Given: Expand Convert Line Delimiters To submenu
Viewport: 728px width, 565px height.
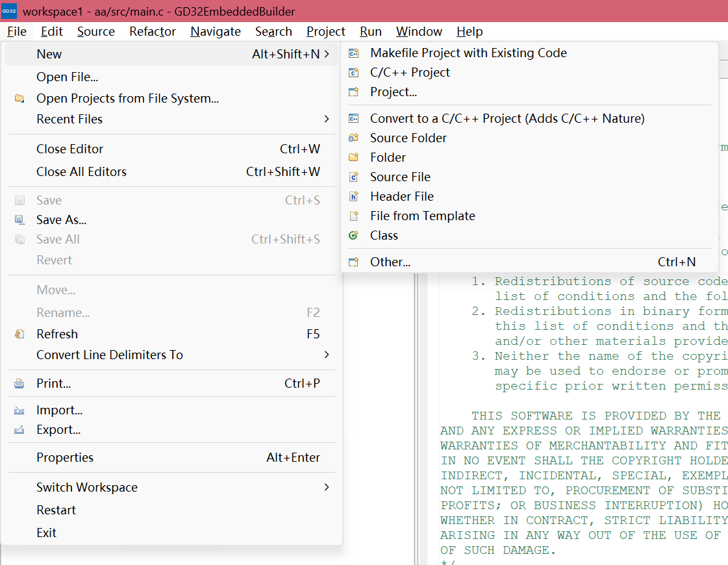Looking at the screenshot, I should [x=327, y=355].
